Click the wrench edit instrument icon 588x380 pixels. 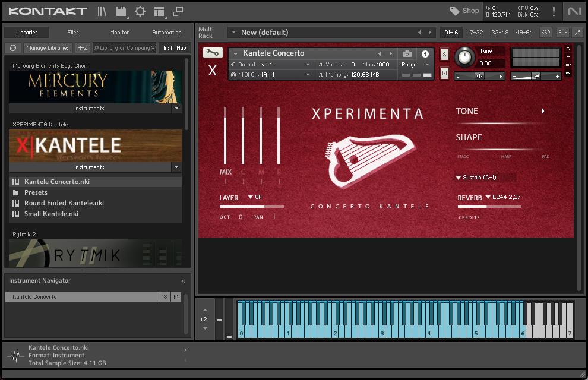click(x=213, y=53)
